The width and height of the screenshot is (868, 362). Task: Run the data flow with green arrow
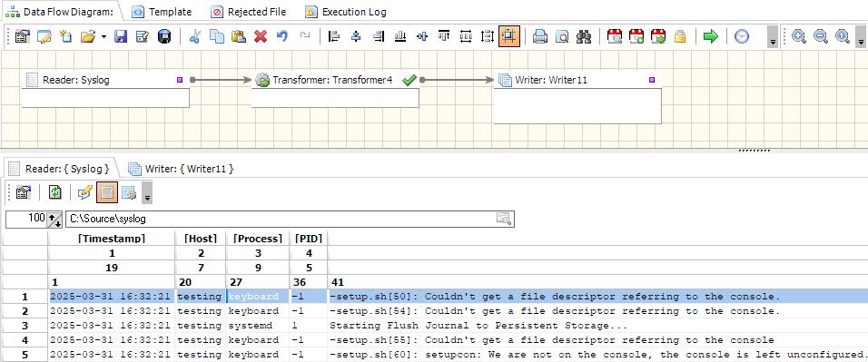710,36
